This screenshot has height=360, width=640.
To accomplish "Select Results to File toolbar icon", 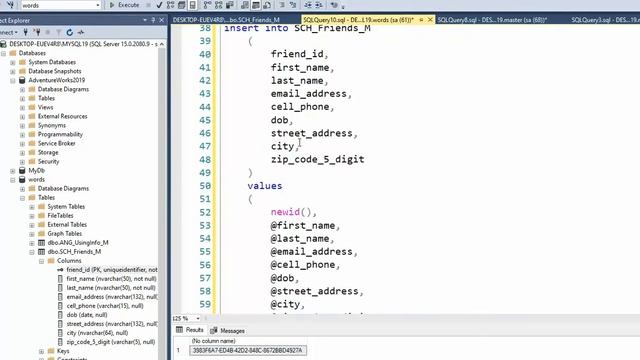I will (x=267, y=5).
